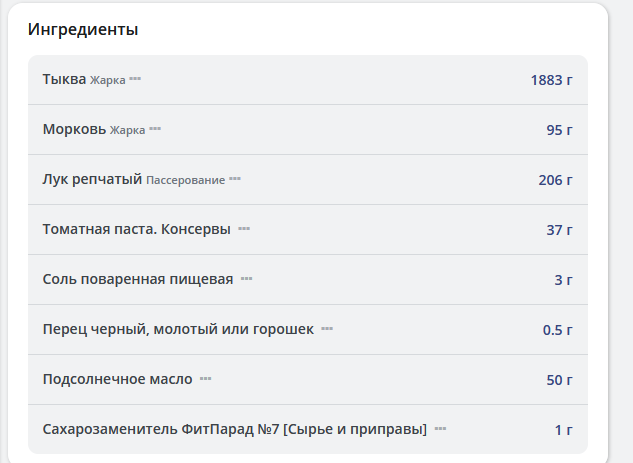Click the Пассерование cooking method label
Image resolution: width=633 pixels, height=463 pixels.
[185, 180]
